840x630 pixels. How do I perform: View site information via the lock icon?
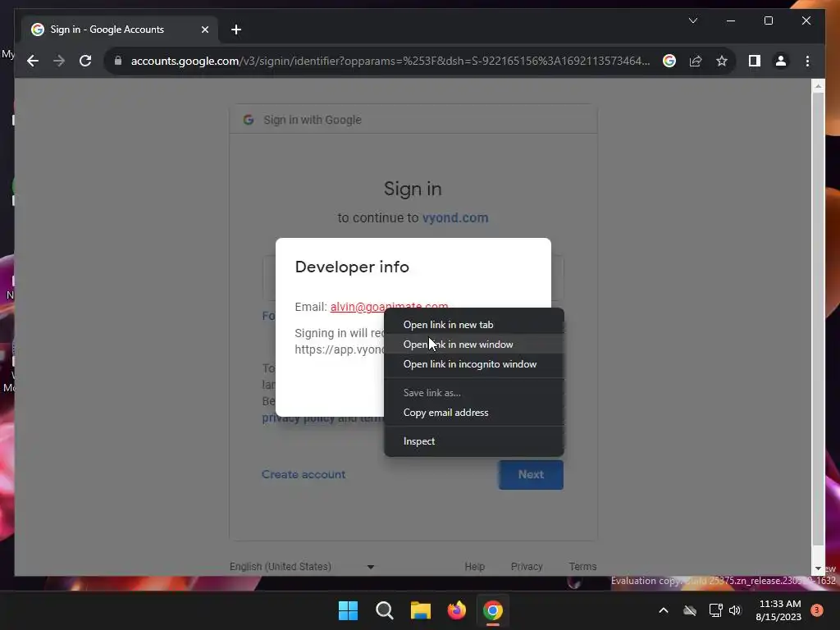tap(118, 61)
